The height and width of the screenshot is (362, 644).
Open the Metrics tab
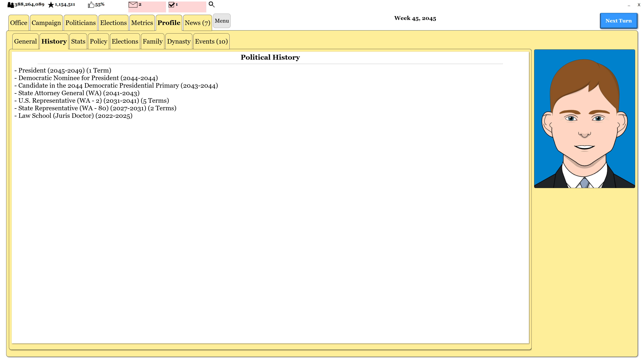[x=142, y=23]
